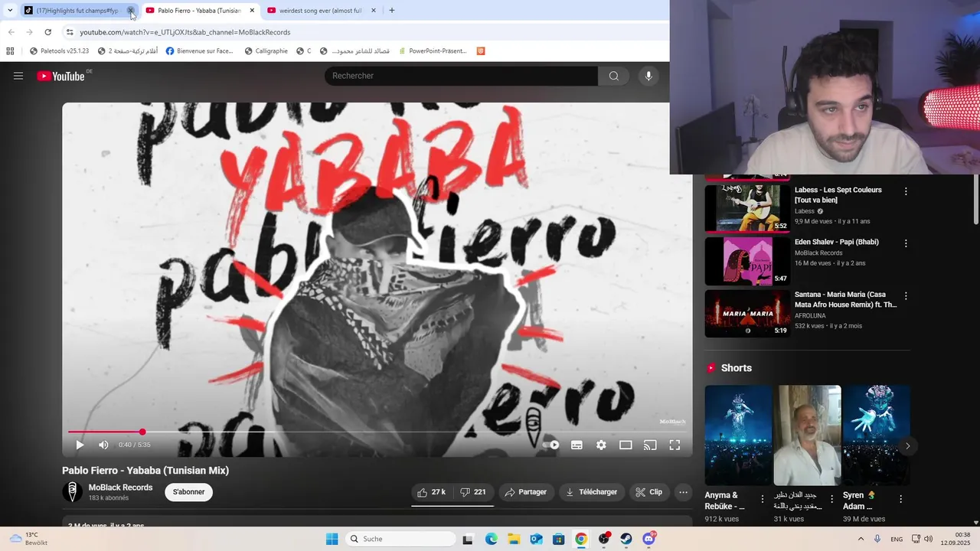Viewport: 980px width, 551px height.
Task: Open Santana - Maria Maria title link
Action: coord(845,299)
